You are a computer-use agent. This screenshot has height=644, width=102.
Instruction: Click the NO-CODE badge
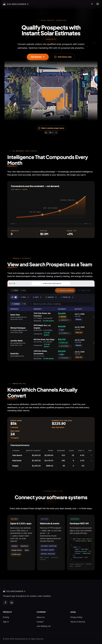point(14,519)
